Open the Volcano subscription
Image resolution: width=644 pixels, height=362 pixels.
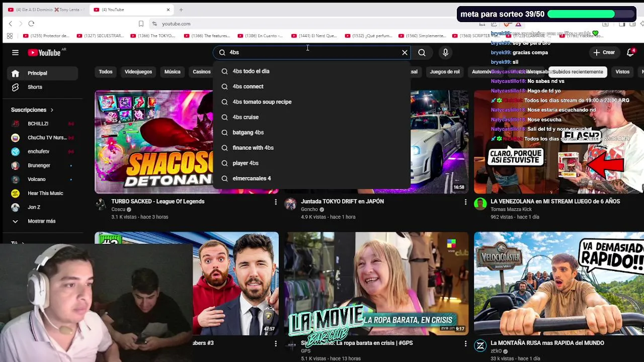coord(43,179)
